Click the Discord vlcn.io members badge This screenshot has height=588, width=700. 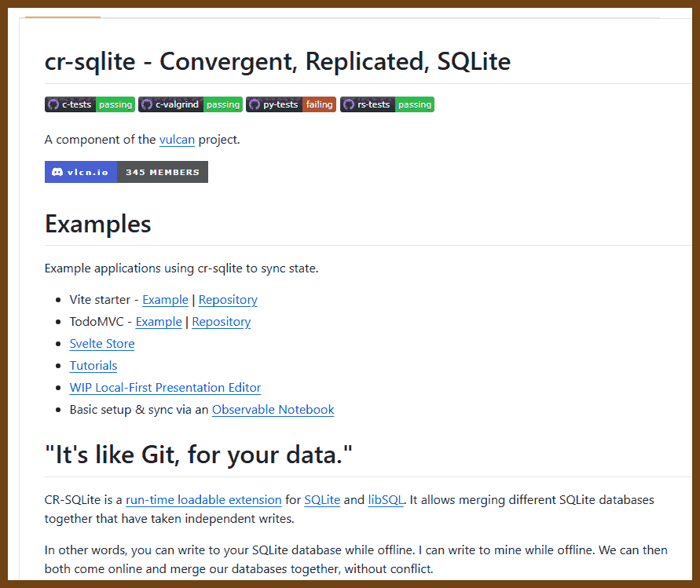click(x=126, y=172)
